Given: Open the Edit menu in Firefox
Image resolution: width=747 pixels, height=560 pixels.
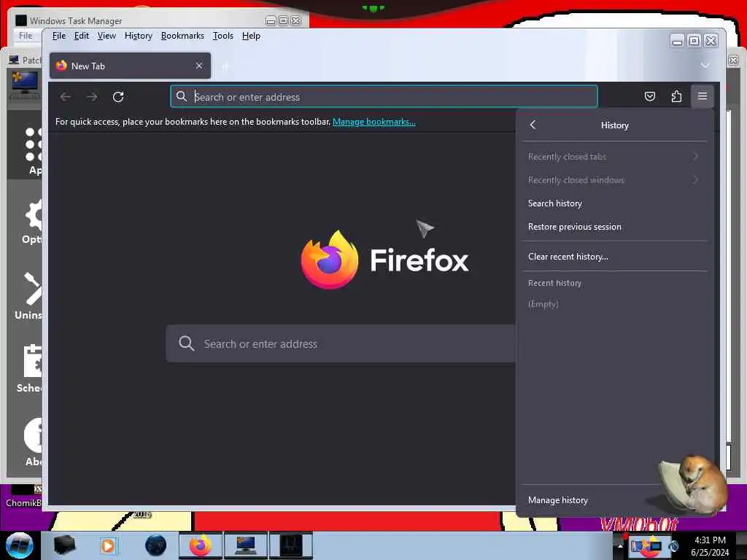Looking at the screenshot, I should pos(82,36).
